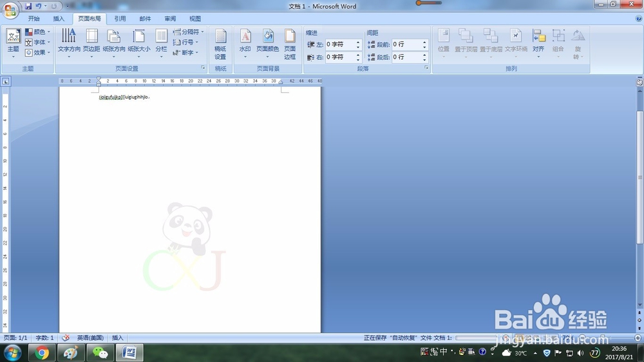644x362 pixels.
Task: Open theme Fonts (字体) dropdown
Action: click(38, 42)
